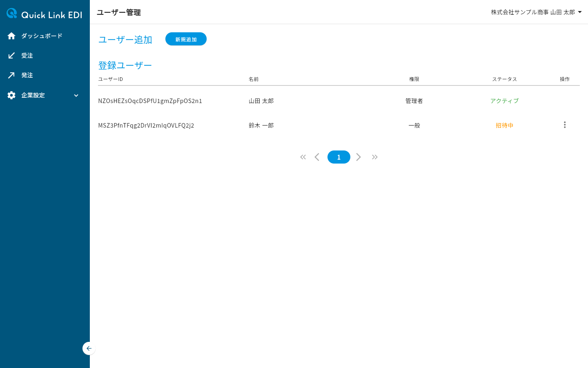Go to the last page

(374, 157)
